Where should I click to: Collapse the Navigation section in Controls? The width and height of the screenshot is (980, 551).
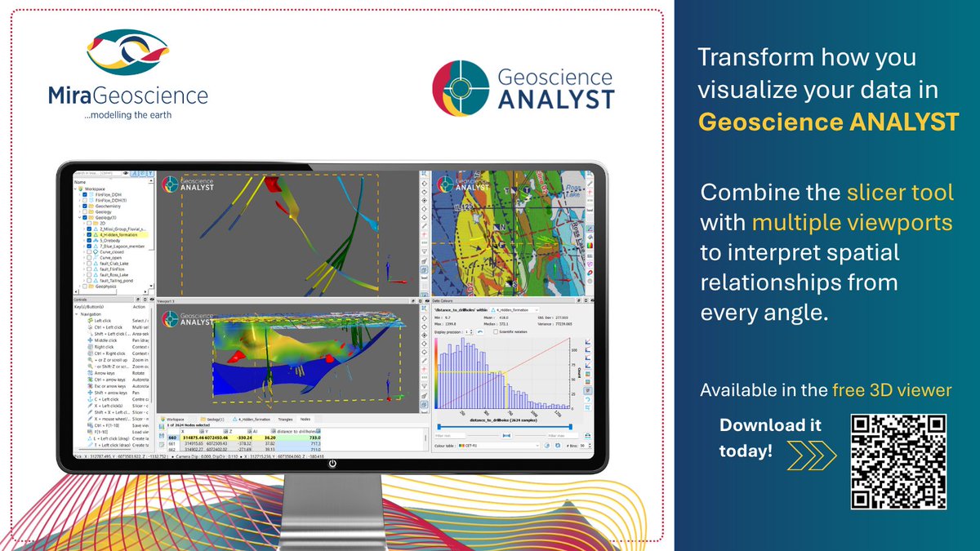pos(76,314)
